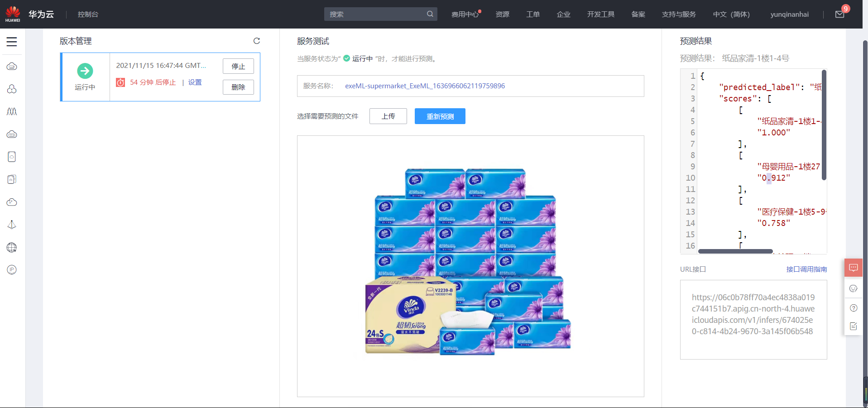Image resolution: width=868 pixels, height=408 pixels.
Task: Click the "0.912" score value
Action: point(774,178)
